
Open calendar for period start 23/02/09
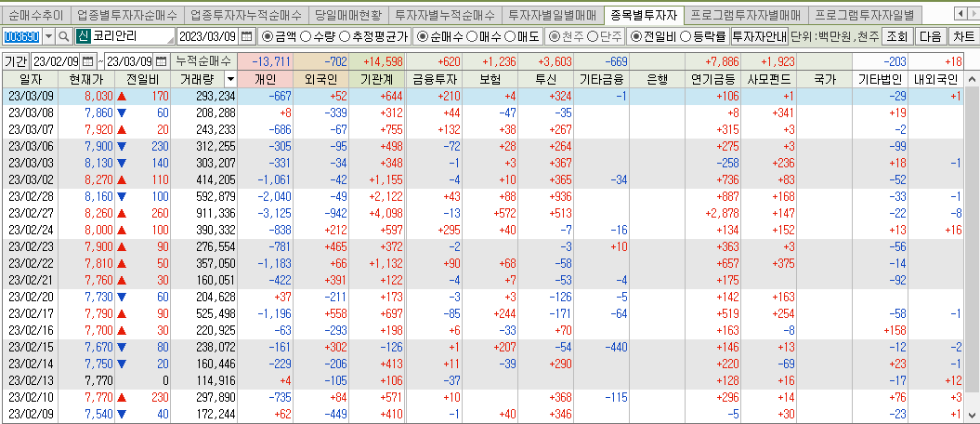coord(87,61)
